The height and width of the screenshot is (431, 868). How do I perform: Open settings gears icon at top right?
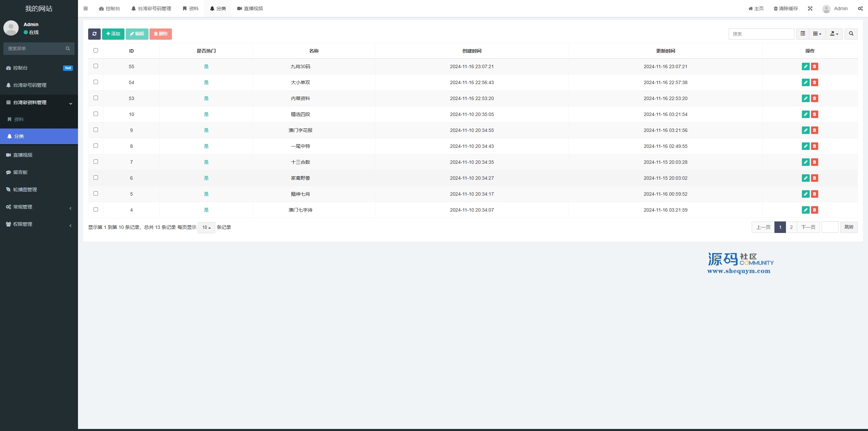(x=860, y=8)
